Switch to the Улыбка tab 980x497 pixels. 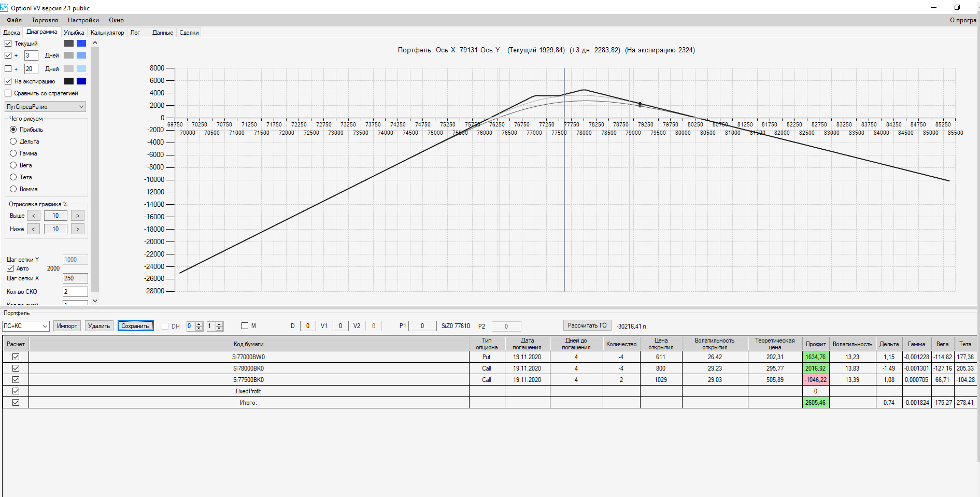74,33
